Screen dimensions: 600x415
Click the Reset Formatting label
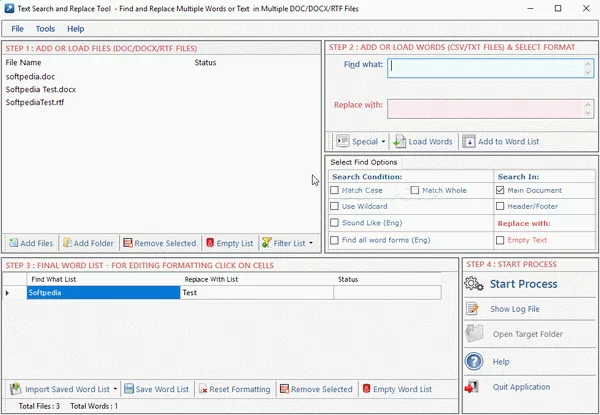(240, 389)
